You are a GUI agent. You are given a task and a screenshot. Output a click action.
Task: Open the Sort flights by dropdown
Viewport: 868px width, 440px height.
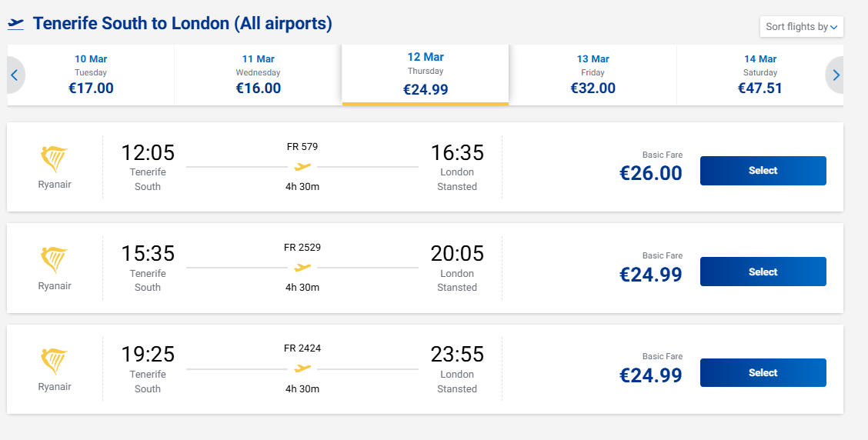coord(801,27)
